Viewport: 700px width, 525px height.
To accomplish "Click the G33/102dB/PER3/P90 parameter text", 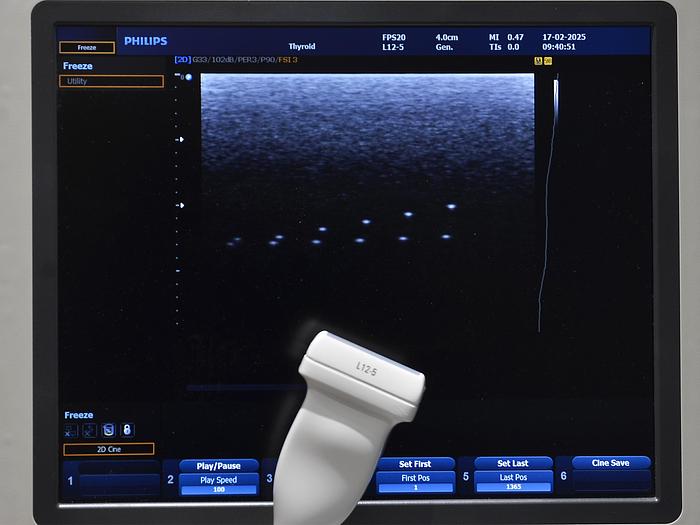I will pos(234,60).
